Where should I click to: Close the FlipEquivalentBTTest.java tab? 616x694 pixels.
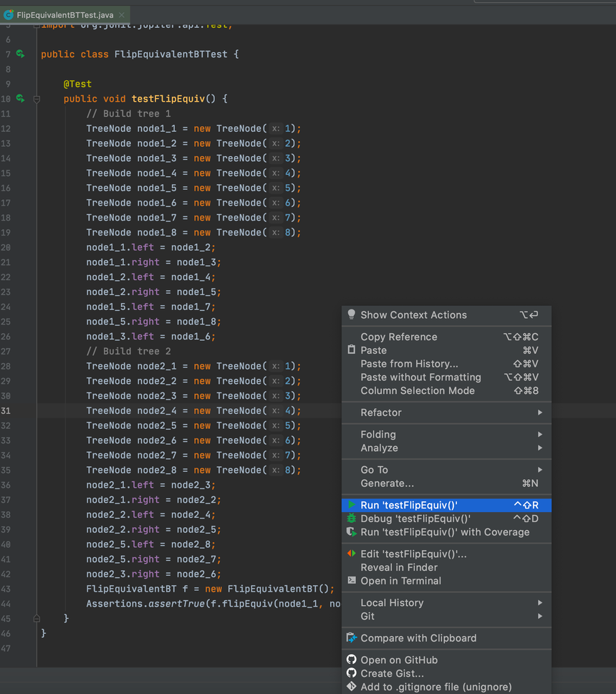[121, 15]
